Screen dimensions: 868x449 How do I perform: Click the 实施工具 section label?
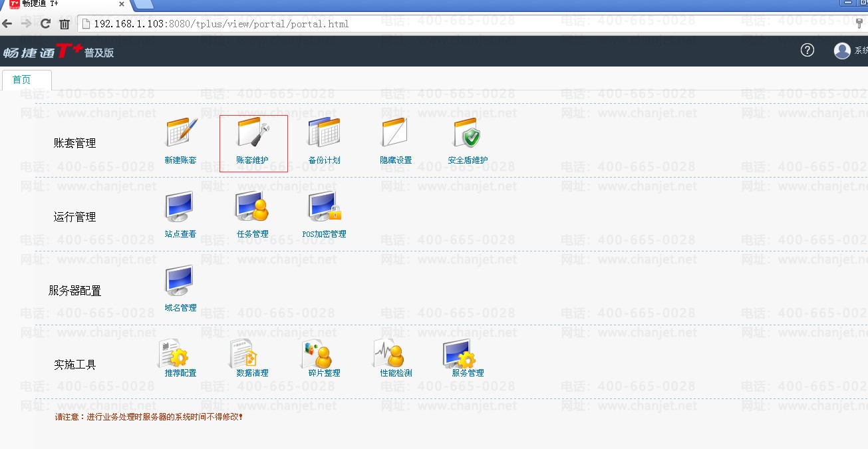[75, 365]
